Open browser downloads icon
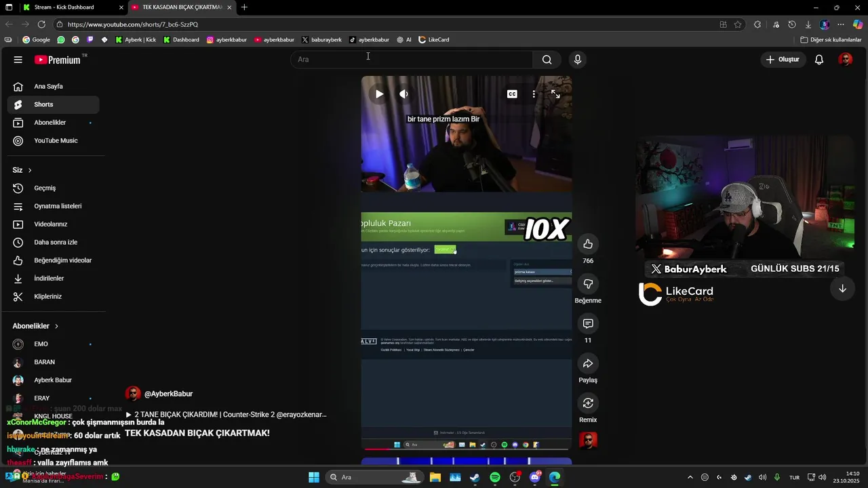868x488 pixels. click(808, 24)
